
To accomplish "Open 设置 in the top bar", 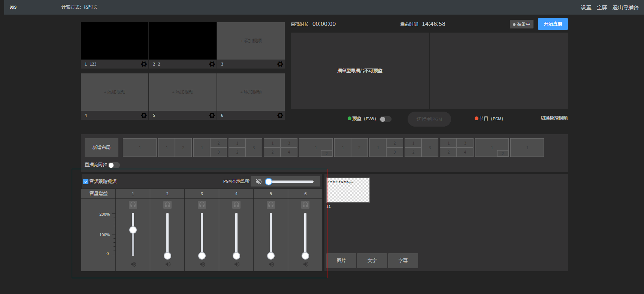I will tap(586, 7).
